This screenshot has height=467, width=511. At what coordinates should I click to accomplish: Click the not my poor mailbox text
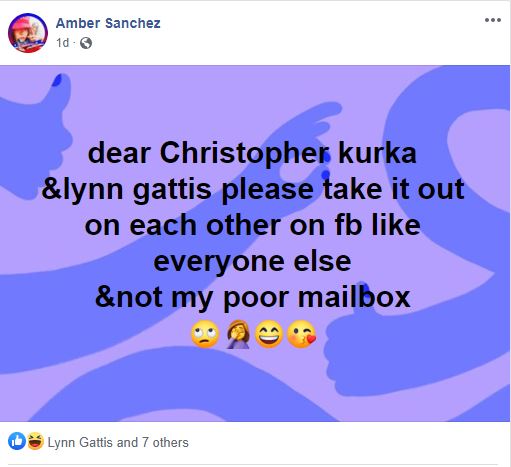[252, 297]
